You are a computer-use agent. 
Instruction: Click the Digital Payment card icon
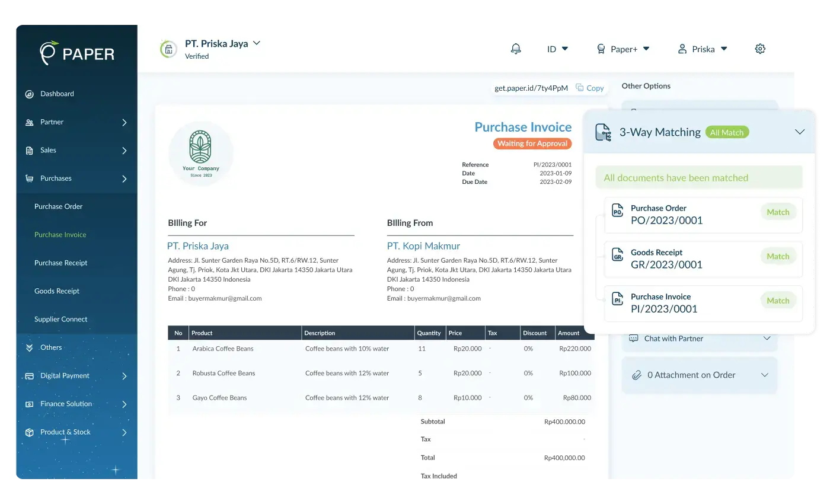[x=29, y=376]
